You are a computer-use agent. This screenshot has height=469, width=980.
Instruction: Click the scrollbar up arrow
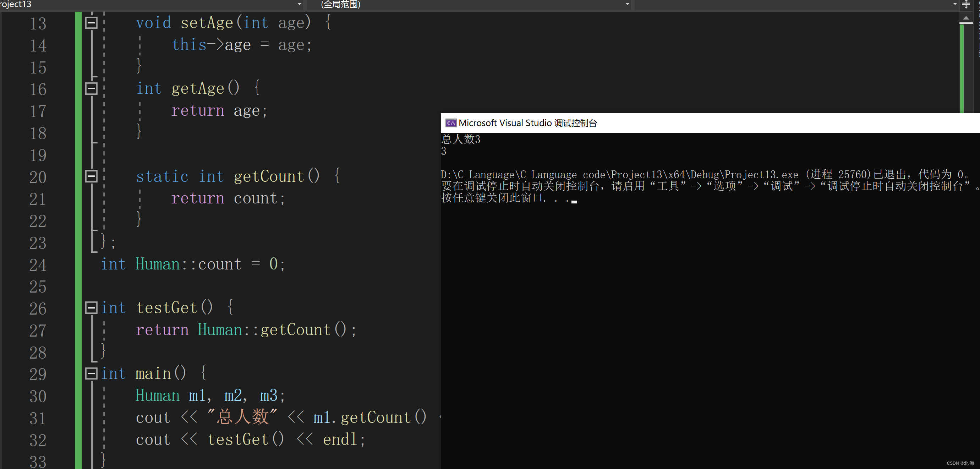tap(966, 18)
